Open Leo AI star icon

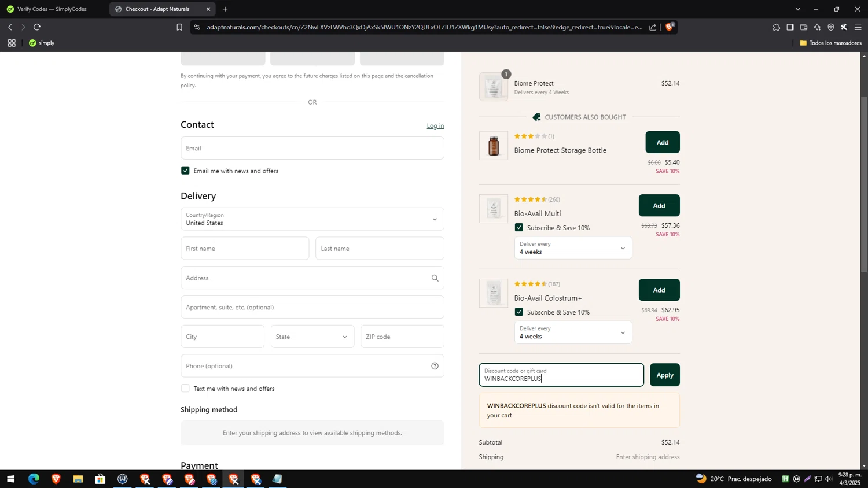817,27
